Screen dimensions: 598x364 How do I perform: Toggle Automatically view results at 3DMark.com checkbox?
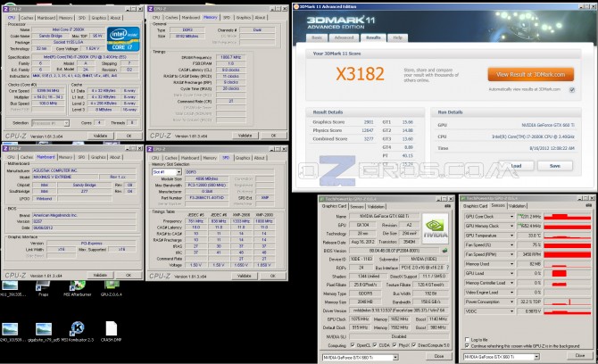click(572, 90)
